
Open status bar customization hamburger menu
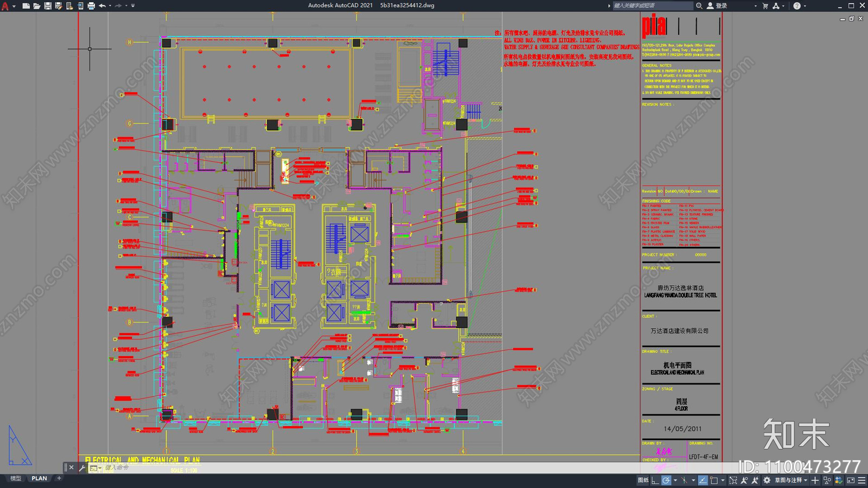click(861, 480)
